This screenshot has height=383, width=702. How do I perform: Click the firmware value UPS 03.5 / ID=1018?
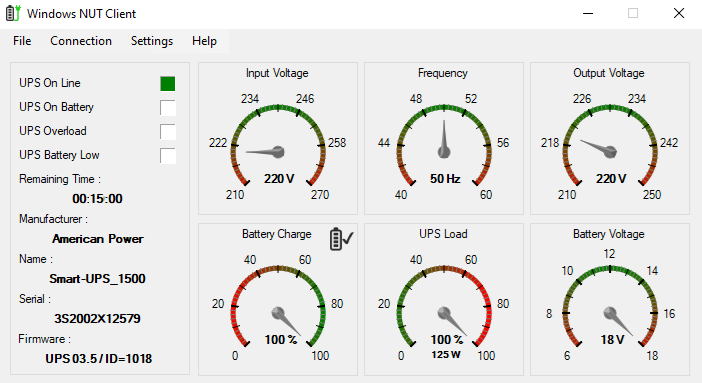coord(98,359)
